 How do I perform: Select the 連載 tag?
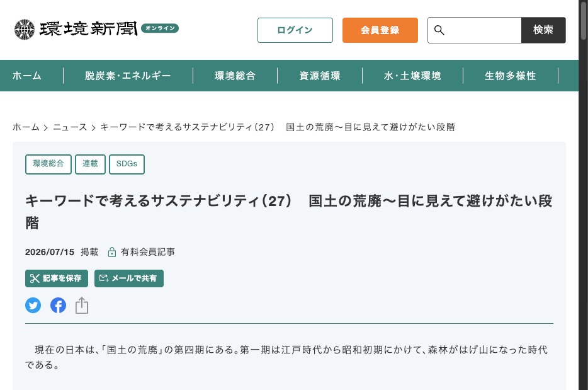pyautogui.click(x=90, y=164)
